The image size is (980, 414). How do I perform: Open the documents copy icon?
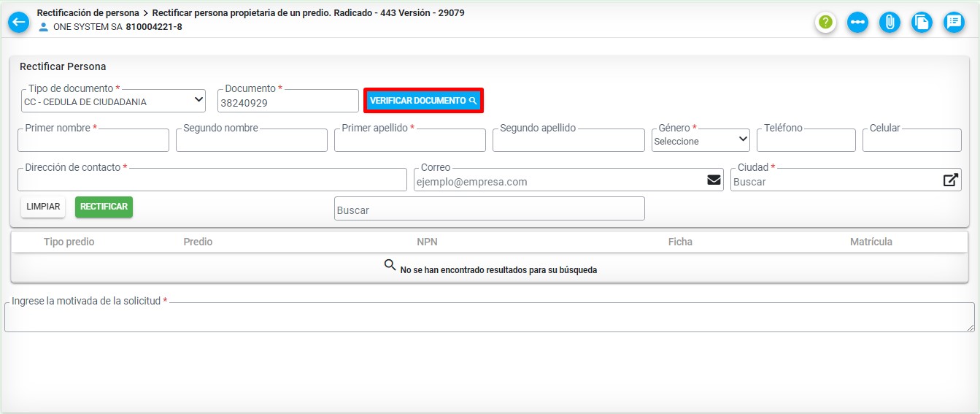[922, 23]
